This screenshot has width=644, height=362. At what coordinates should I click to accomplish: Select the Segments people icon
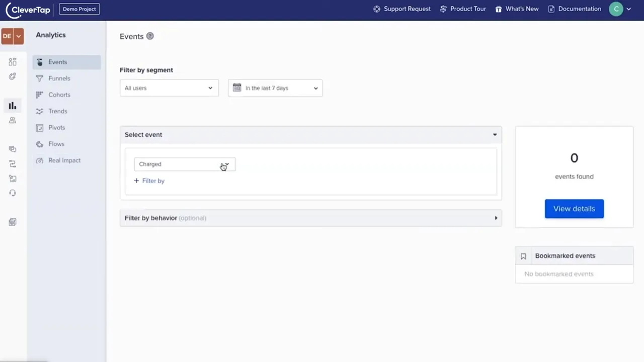pyautogui.click(x=12, y=120)
